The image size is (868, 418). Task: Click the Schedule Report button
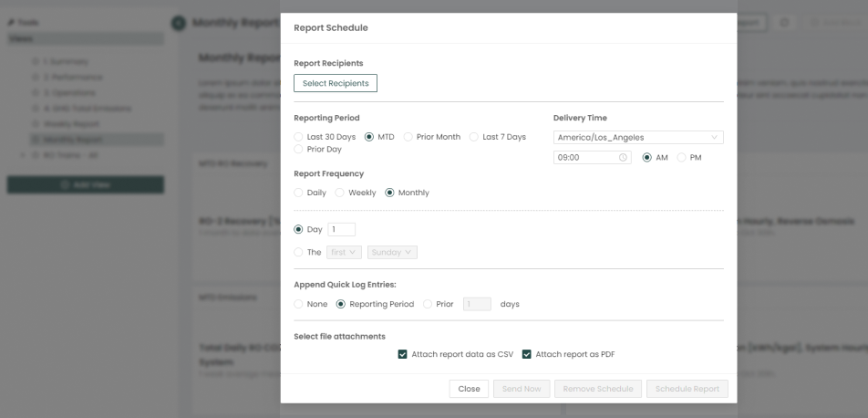pyautogui.click(x=687, y=389)
